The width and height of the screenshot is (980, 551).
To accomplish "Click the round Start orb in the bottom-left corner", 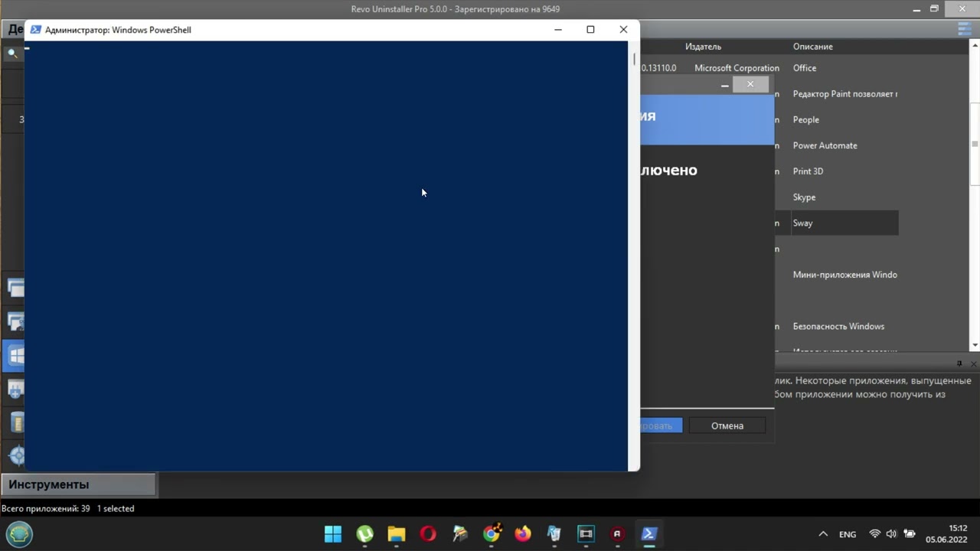I will click(19, 533).
